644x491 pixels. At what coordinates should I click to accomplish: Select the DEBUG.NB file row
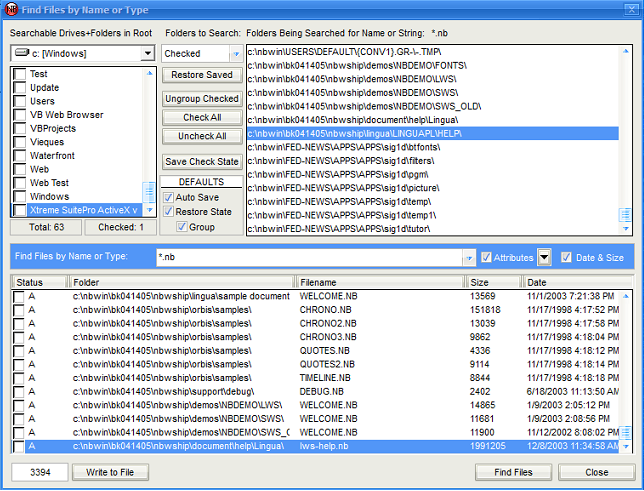(324, 393)
